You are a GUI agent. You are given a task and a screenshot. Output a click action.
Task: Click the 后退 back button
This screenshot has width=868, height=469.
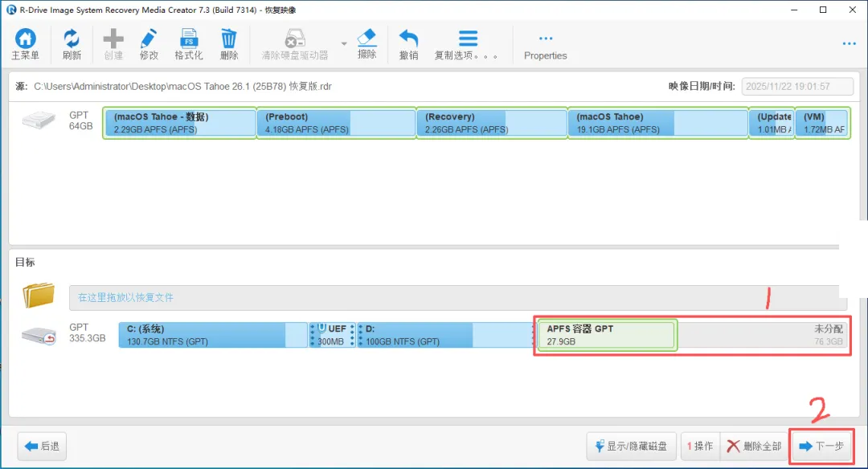click(x=42, y=446)
